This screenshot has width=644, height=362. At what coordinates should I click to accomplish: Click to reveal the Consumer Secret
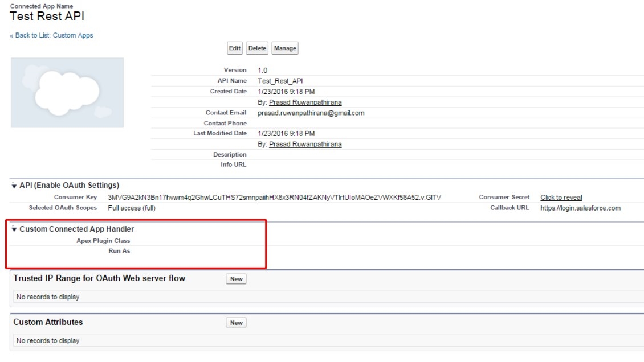click(x=561, y=197)
